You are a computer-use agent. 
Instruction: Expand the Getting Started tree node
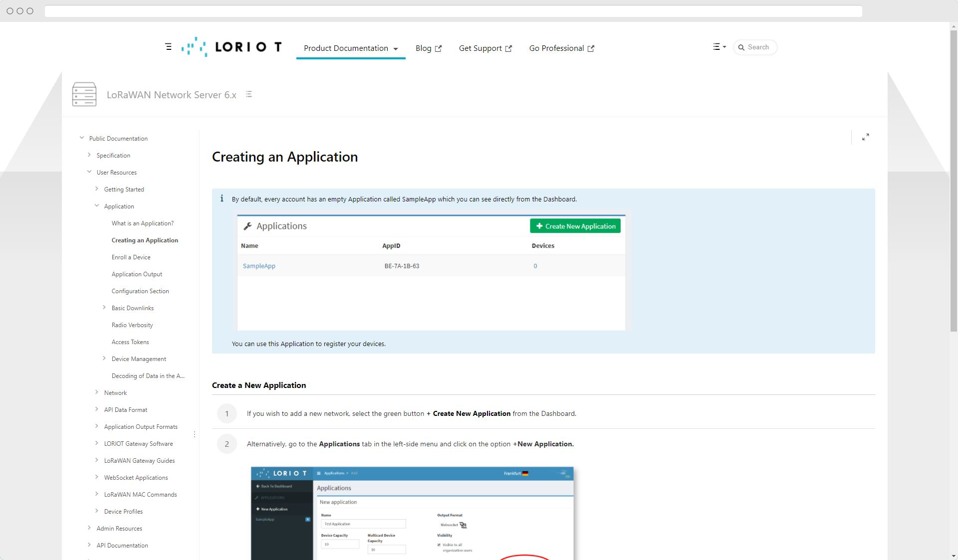click(97, 189)
